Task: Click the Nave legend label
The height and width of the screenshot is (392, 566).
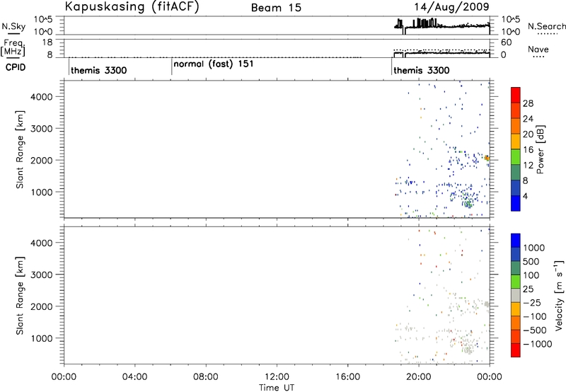Action: click(x=538, y=50)
